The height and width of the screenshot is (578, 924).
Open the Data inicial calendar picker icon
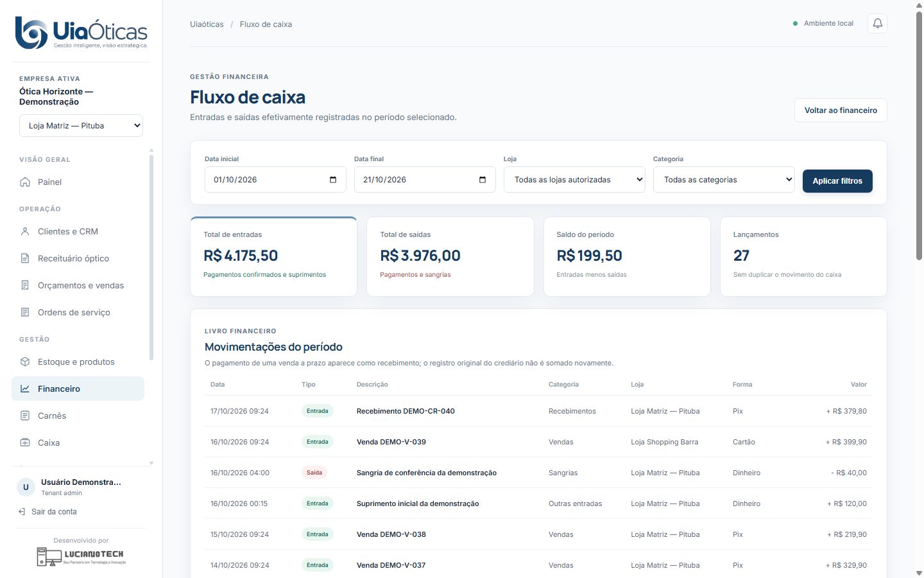tap(333, 180)
